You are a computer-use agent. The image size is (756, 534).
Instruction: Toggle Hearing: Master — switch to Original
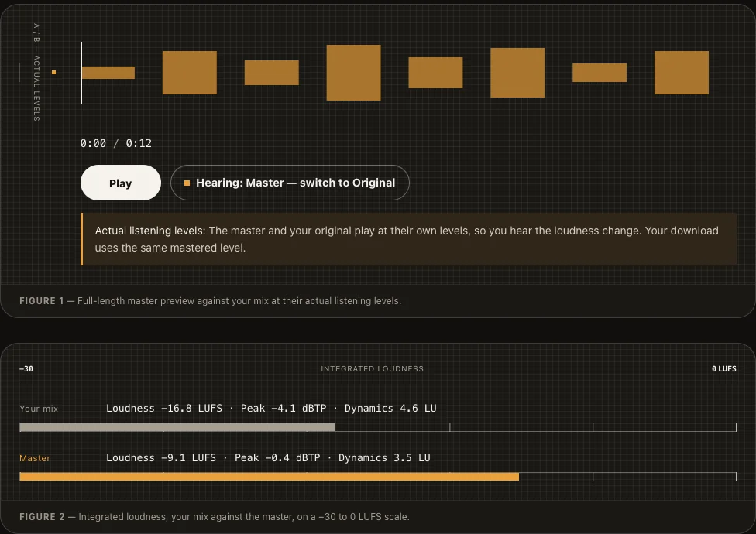[290, 183]
